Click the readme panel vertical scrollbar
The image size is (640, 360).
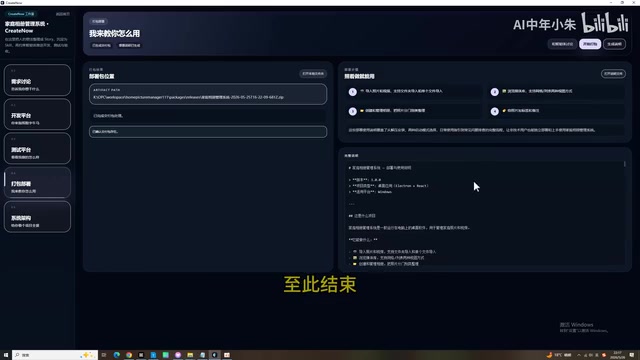click(624, 164)
